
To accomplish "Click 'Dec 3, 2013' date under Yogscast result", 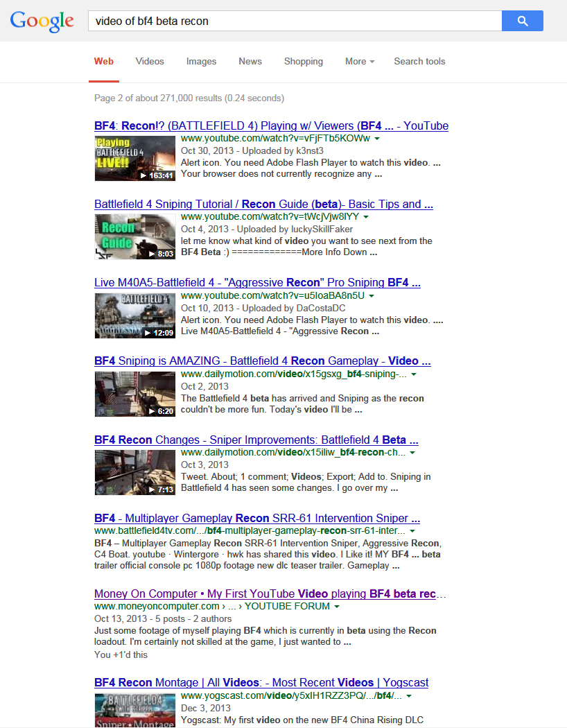I will point(206,708).
